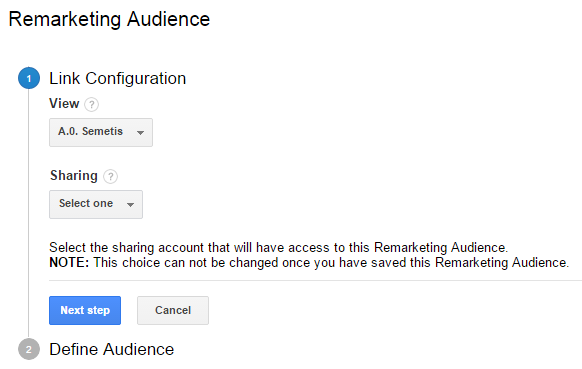Viewport: 582px width, 369px height.
Task: Click the bold NOTE: text
Action: tap(69, 262)
